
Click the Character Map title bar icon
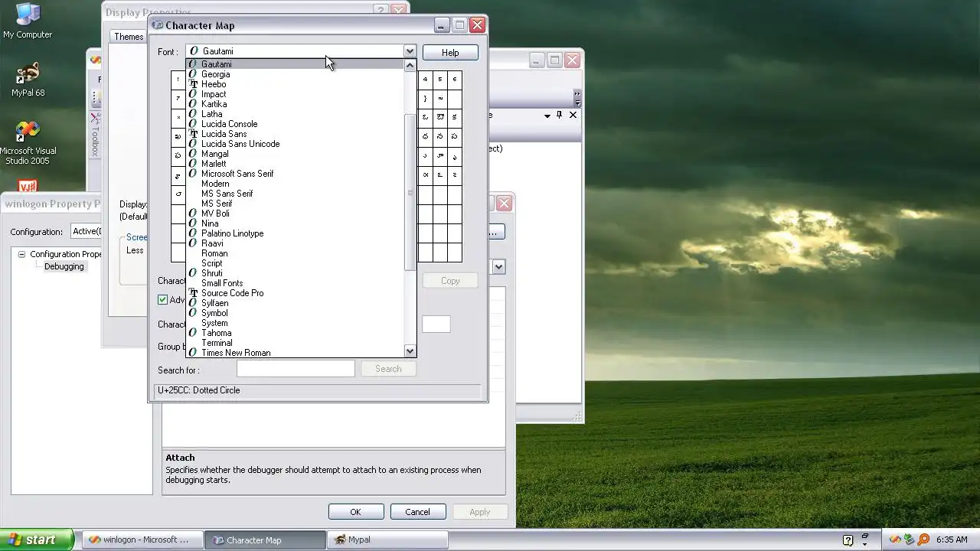(157, 25)
